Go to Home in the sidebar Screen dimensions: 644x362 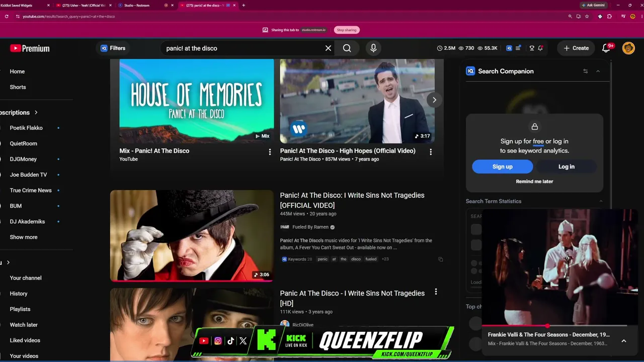(17, 71)
